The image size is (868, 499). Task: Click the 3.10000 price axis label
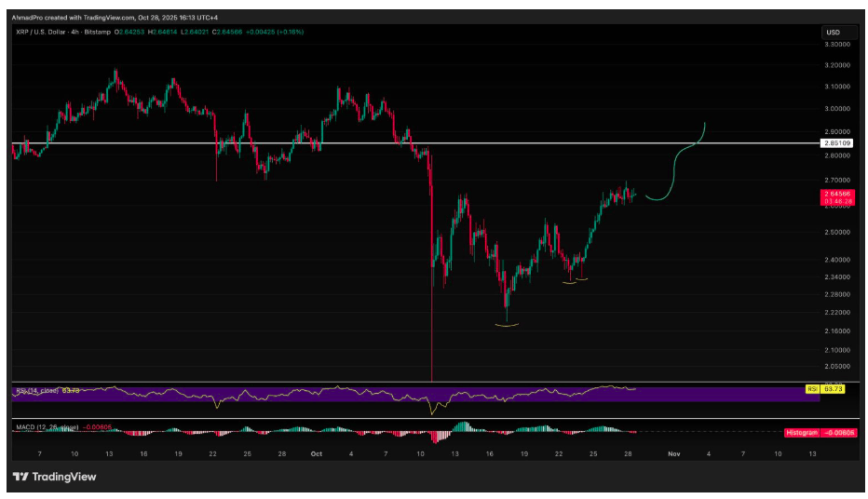(x=837, y=87)
